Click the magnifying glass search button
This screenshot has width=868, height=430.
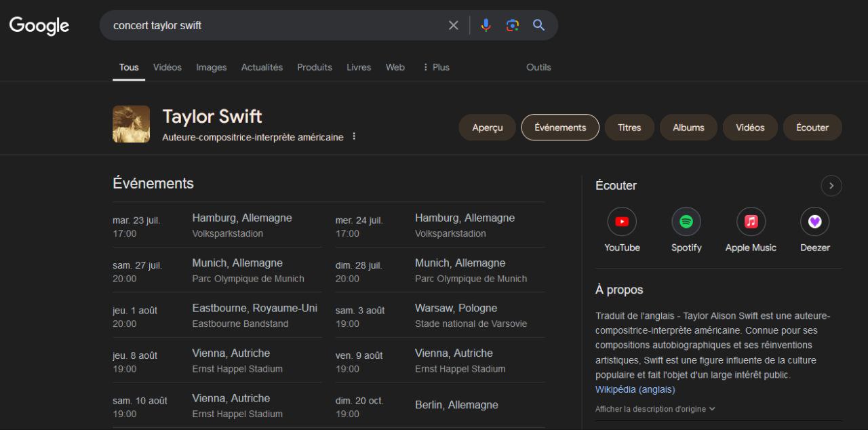[x=538, y=25]
